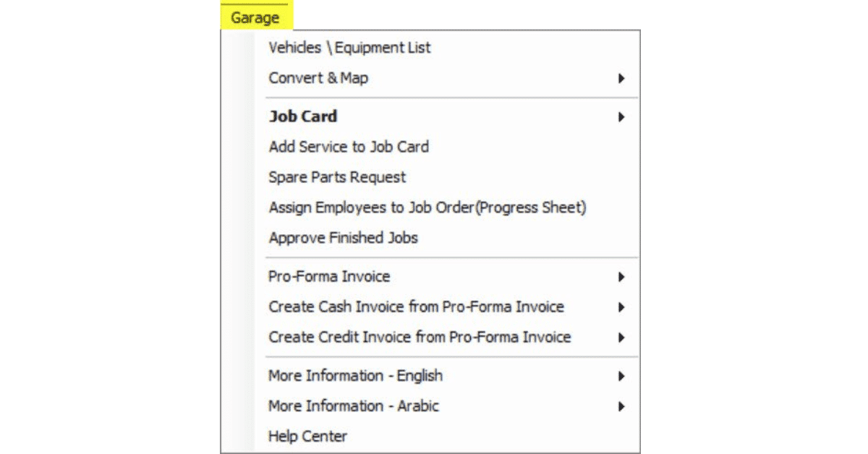The width and height of the screenshot is (868, 454).
Task: Expand the Pro-Forma Invoice submenu arrow
Action: point(621,276)
